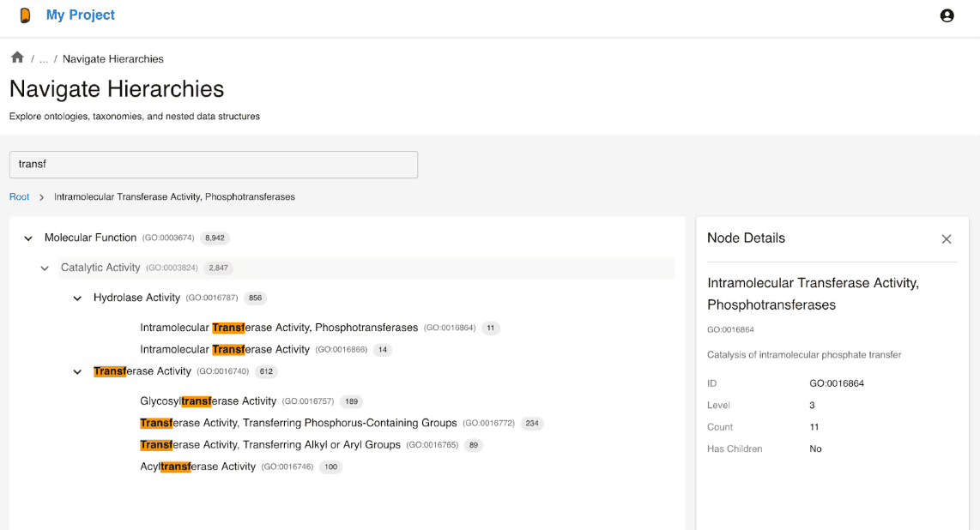Select Glycosyltransferase Activity in the tree
The height and width of the screenshot is (530, 980).
coord(209,401)
